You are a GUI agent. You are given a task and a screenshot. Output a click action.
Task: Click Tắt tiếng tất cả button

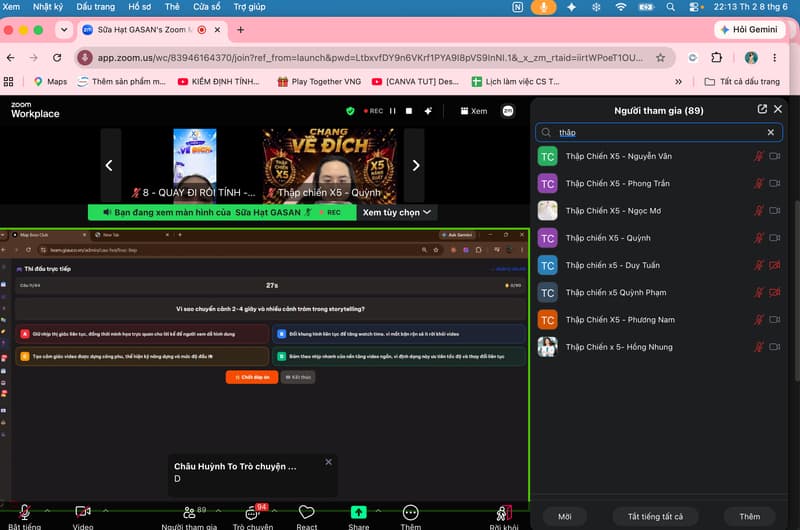pyautogui.click(x=655, y=516)
